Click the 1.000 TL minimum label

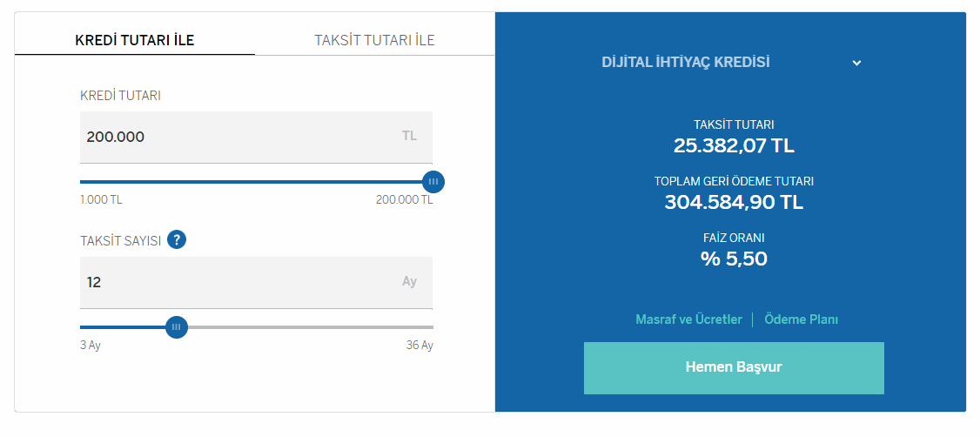tap(101, 200)
